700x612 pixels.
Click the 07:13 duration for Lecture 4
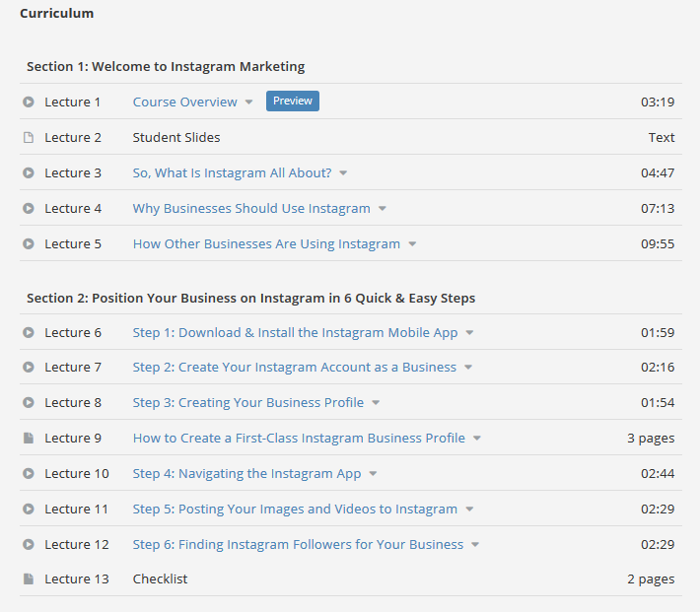(x=658, y=209)
